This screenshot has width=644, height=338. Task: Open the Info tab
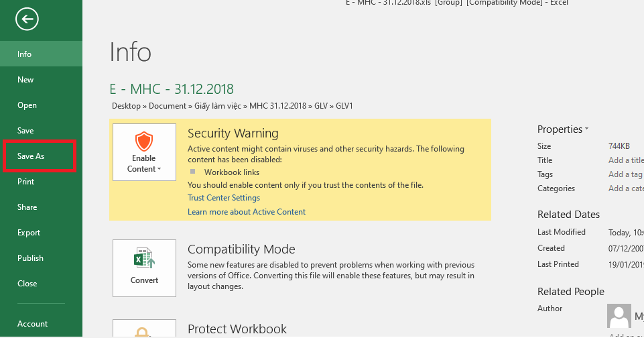pyautogui.click(x=25, y=54)
